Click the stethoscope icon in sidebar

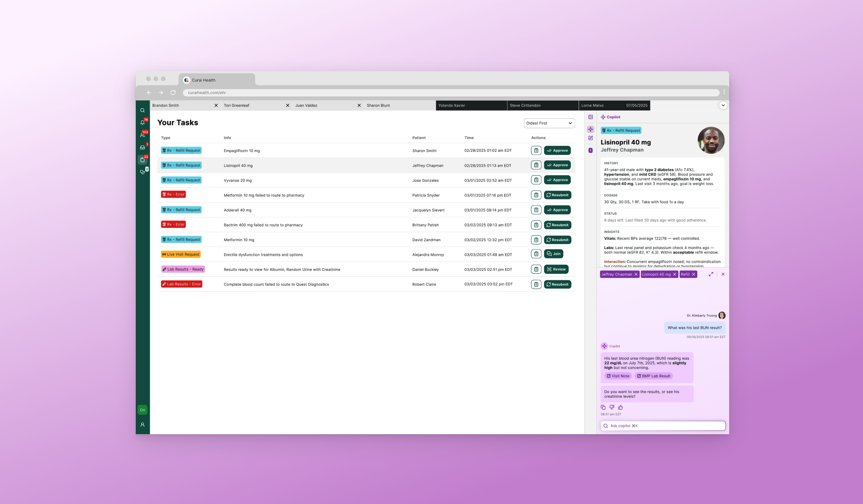[x=142, y=172]
